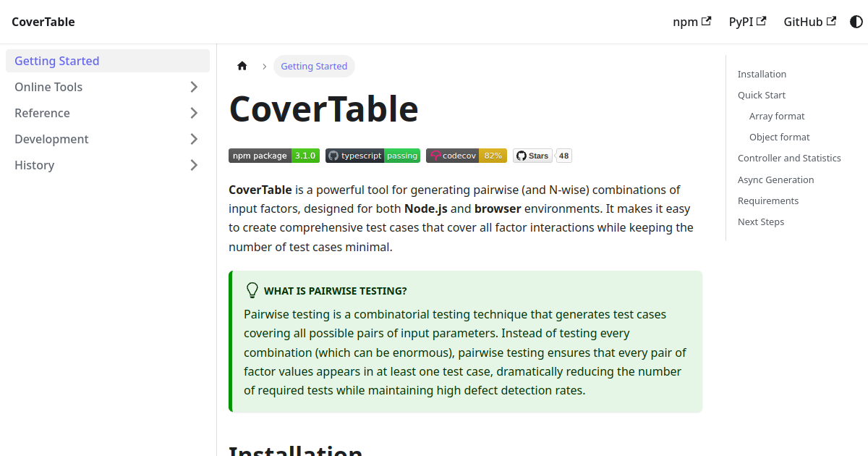Open the GitHub external link

point(810,22)
